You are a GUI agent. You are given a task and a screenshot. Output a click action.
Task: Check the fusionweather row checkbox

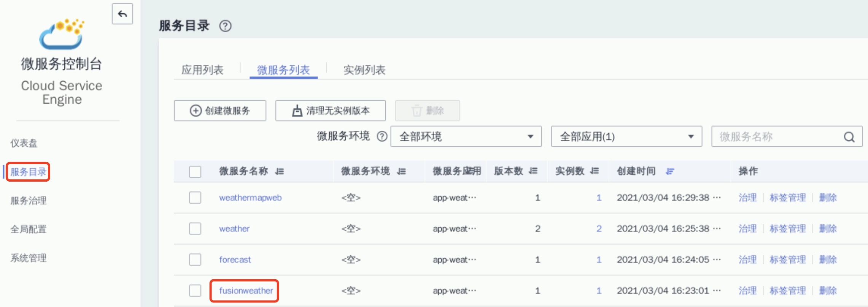click(195, 291)
